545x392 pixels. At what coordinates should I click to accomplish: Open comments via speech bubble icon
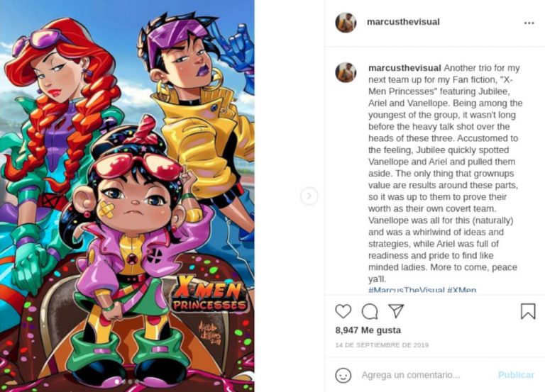[x=370, y=311]
